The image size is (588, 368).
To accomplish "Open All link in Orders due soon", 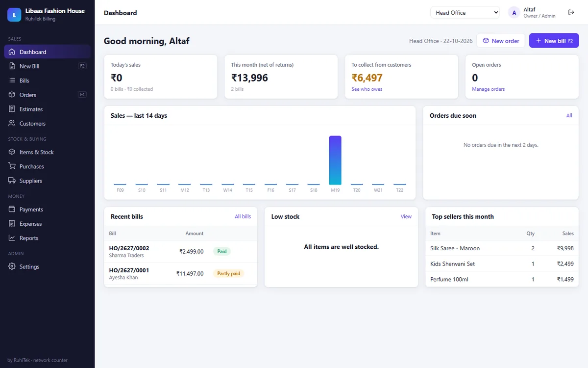I will (x=569, y=116).
